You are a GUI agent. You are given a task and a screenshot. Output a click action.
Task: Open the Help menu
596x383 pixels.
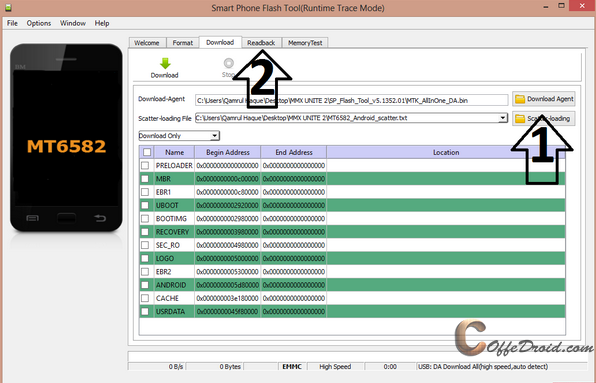[102, 23]
